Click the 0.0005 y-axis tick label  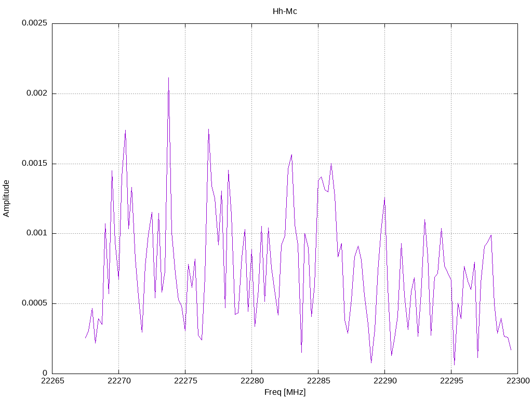[x=35, y=303]
